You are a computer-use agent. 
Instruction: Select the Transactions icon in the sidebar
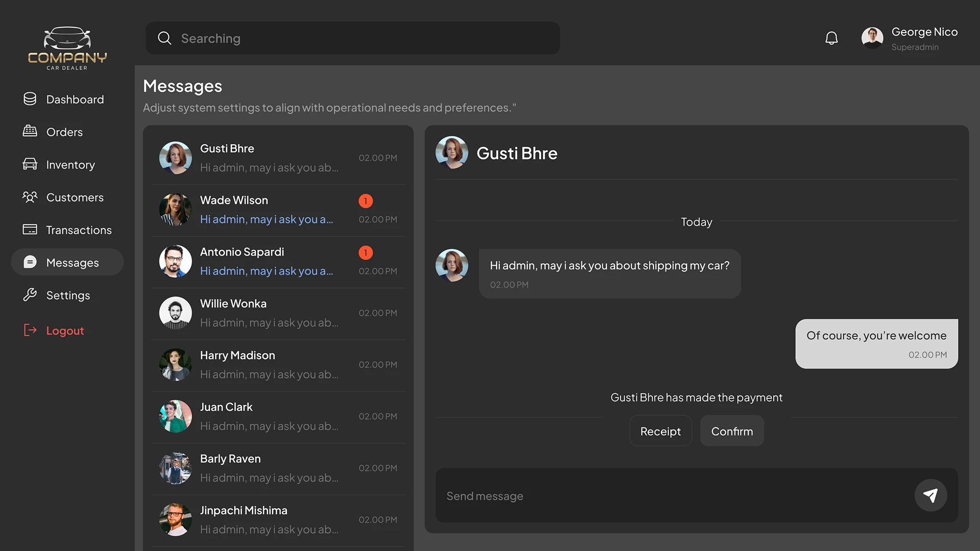click(x=30, y=230)
